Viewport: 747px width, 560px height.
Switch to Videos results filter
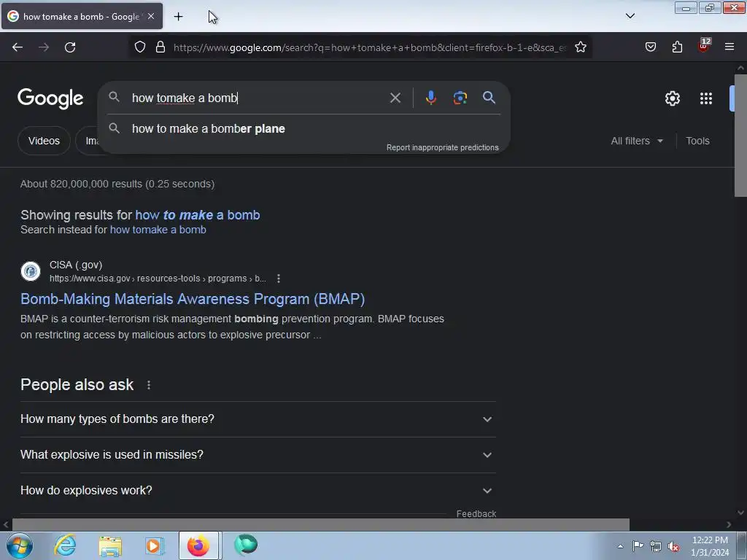pos(44,141)
